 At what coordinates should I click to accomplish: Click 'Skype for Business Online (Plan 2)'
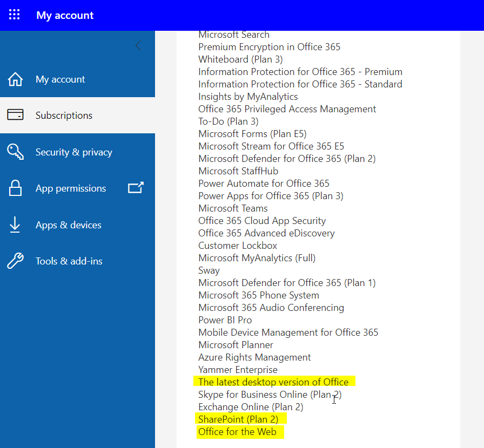pos(270,395)
